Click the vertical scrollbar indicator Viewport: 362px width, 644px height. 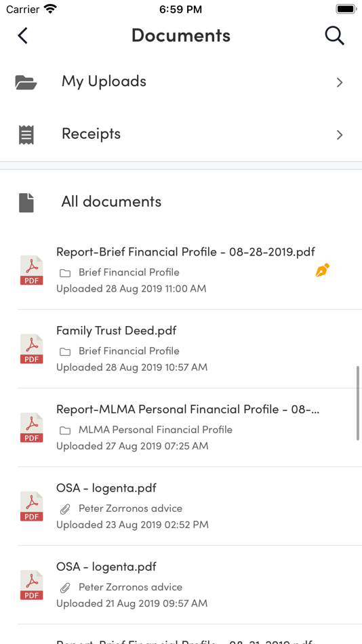tap(358, 403)
